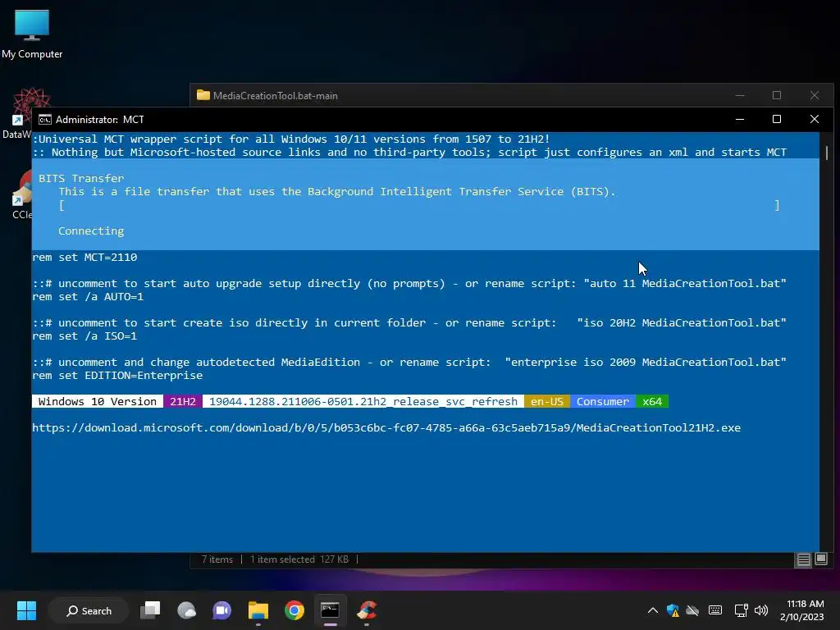Click the MediaCreationTool21H2.exe download URL text
This screenshot has width=840, height=630.
click(386, 427)
